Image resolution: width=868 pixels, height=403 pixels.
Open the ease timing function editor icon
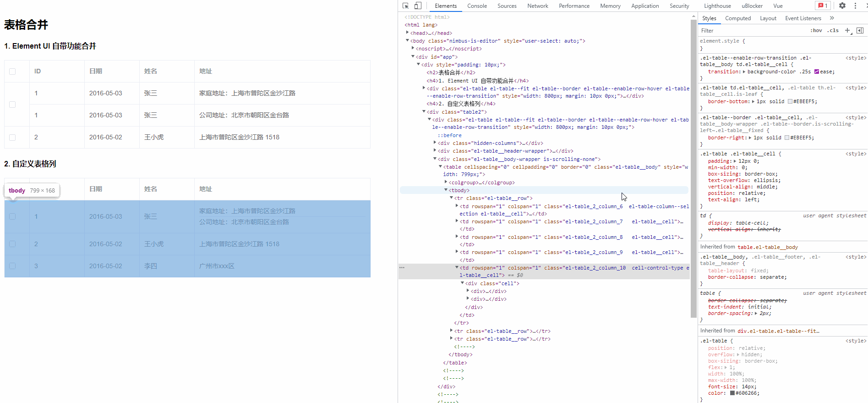coord(817,72)
